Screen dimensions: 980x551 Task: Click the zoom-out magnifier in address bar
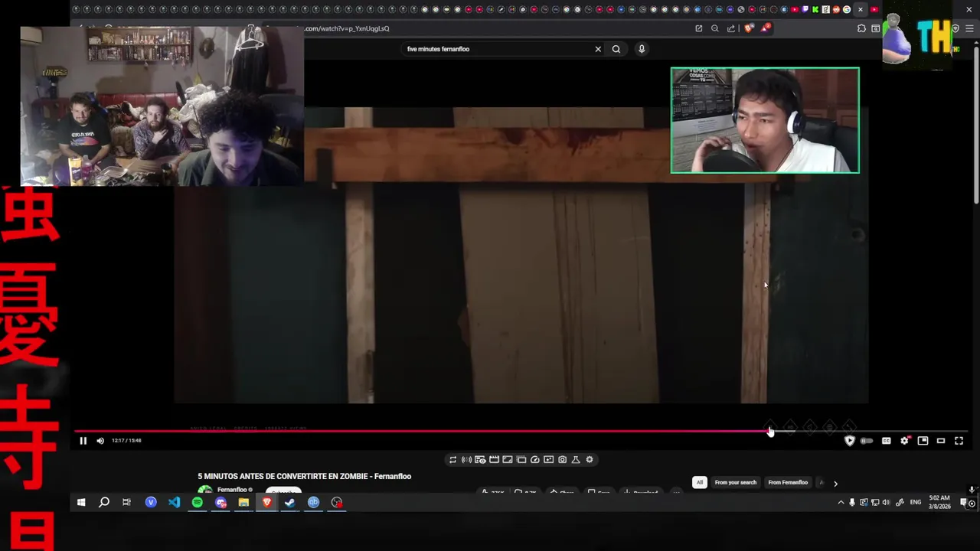(x=715, y=28)
